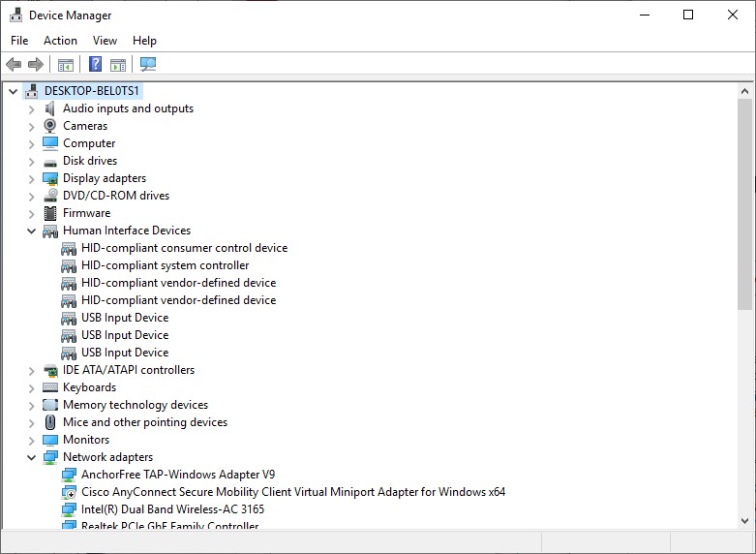
Task: Click the scrollbar down arrow
Action: tap(744, 521)
